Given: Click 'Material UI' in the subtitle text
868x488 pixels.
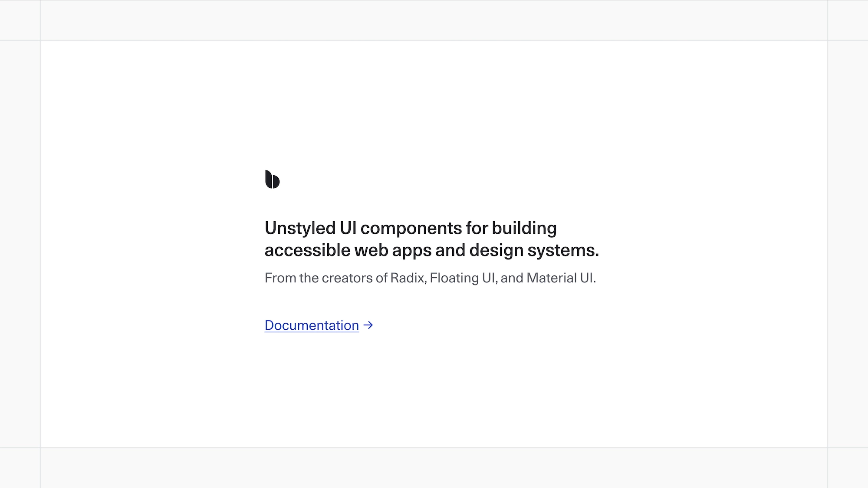Looking at the screenshot, I should click(560, 278).
